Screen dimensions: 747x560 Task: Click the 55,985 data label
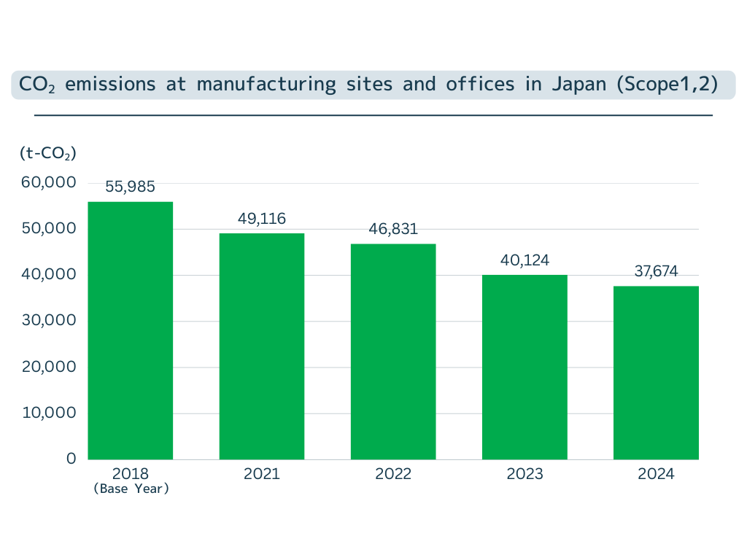(131, 187)
